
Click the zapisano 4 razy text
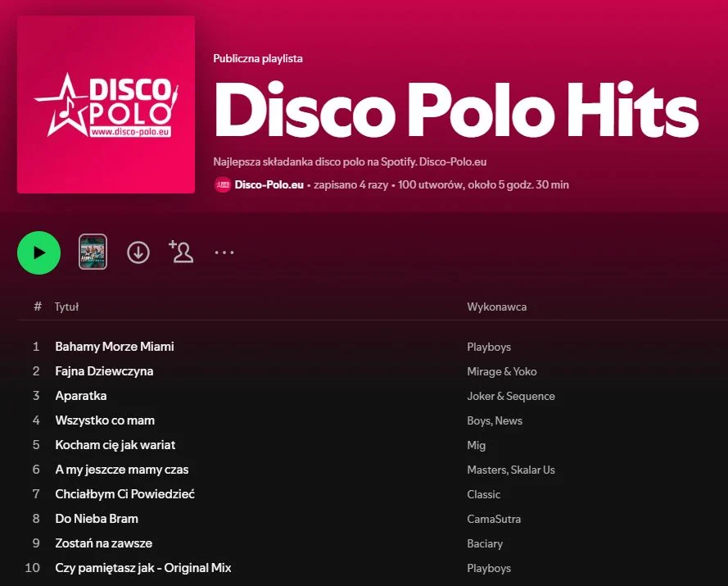[x=350, y=185]
